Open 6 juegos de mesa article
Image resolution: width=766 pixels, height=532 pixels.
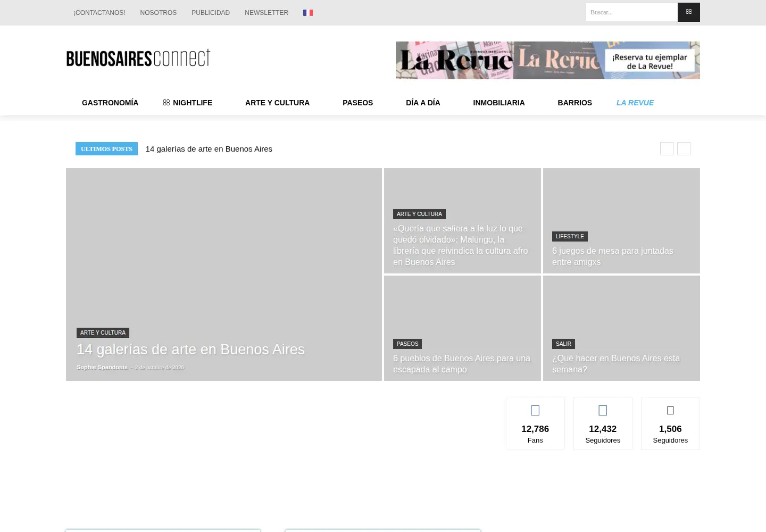tap(613, 256)
